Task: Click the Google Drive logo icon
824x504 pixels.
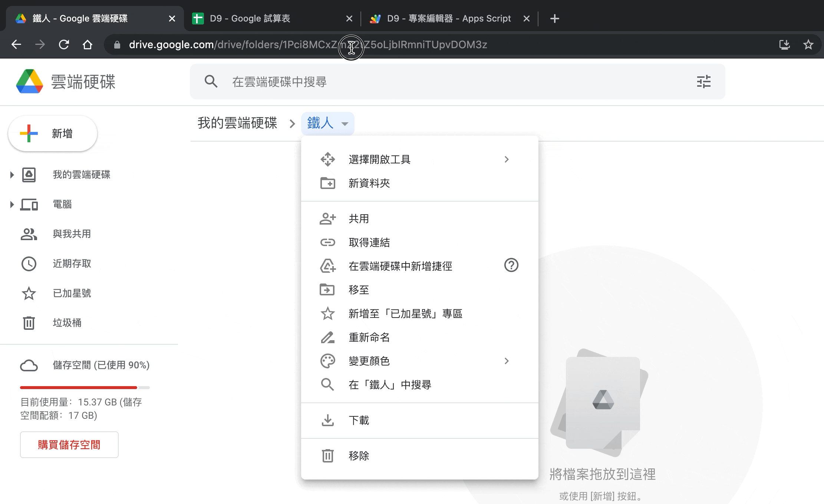Action: (30, 81)
